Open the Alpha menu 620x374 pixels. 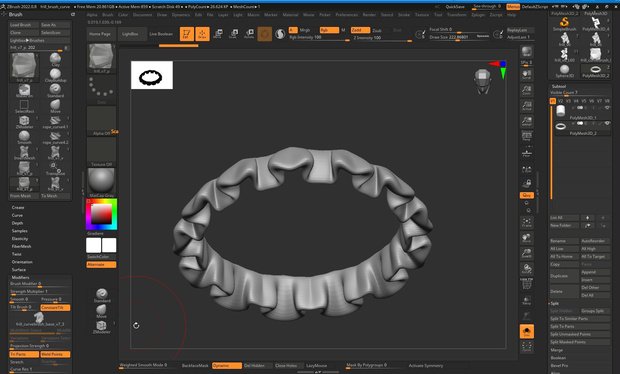click(x=92, y=15)
